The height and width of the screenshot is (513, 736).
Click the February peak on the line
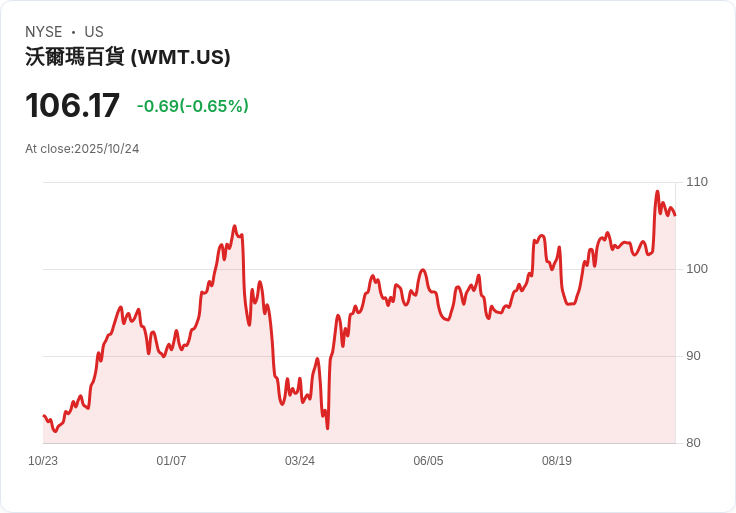[x=235, y=226]
